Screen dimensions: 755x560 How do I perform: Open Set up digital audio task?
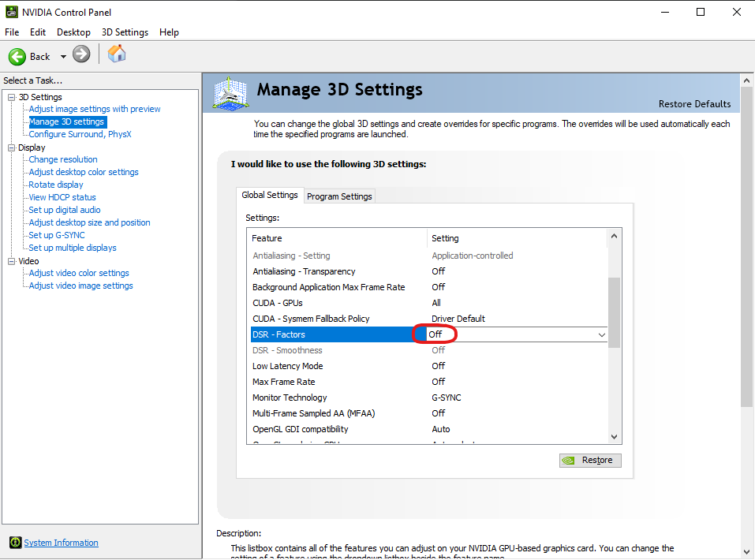[65, 210]
